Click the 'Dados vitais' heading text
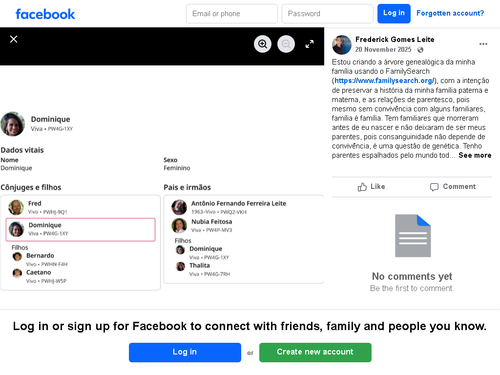 coord(22,150)
